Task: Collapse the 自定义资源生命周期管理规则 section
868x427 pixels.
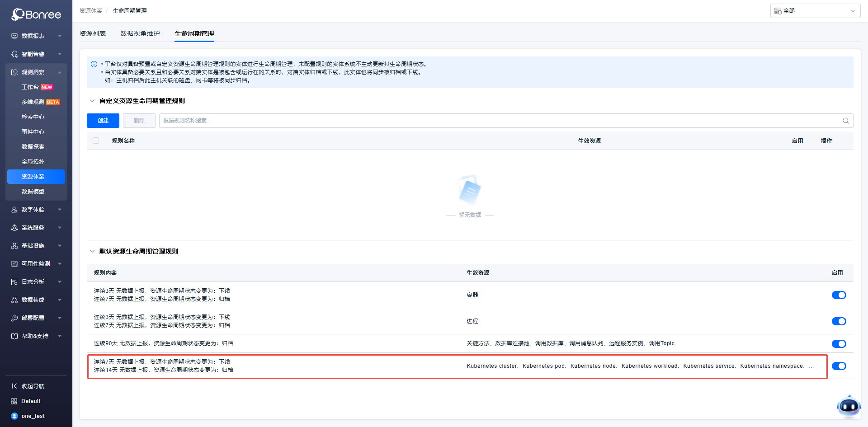Action: tap(92, 101)
